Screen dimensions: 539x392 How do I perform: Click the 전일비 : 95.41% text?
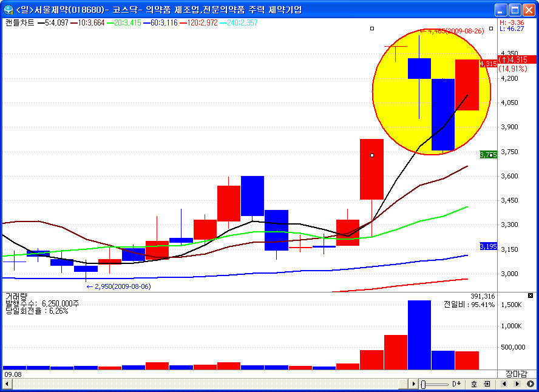tap(469, 305)
